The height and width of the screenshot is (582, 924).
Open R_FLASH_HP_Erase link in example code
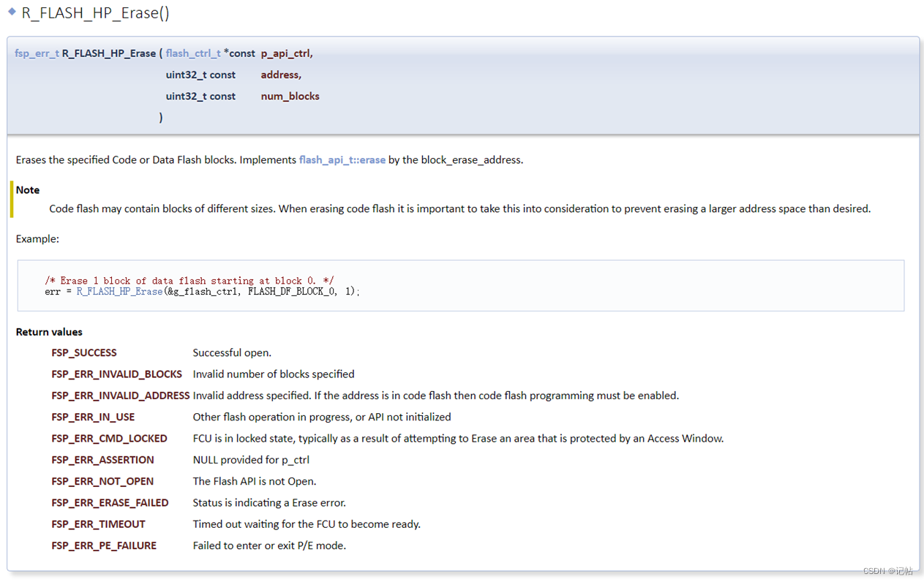pos(119,291)
